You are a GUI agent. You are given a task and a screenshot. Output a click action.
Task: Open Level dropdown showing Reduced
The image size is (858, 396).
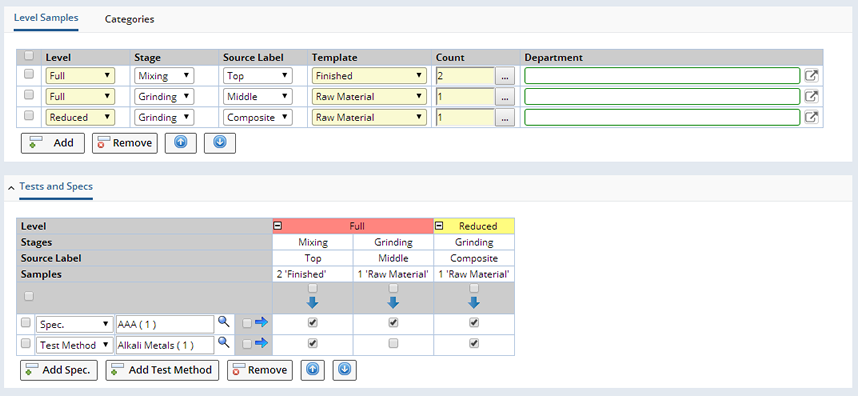point(80,118)
